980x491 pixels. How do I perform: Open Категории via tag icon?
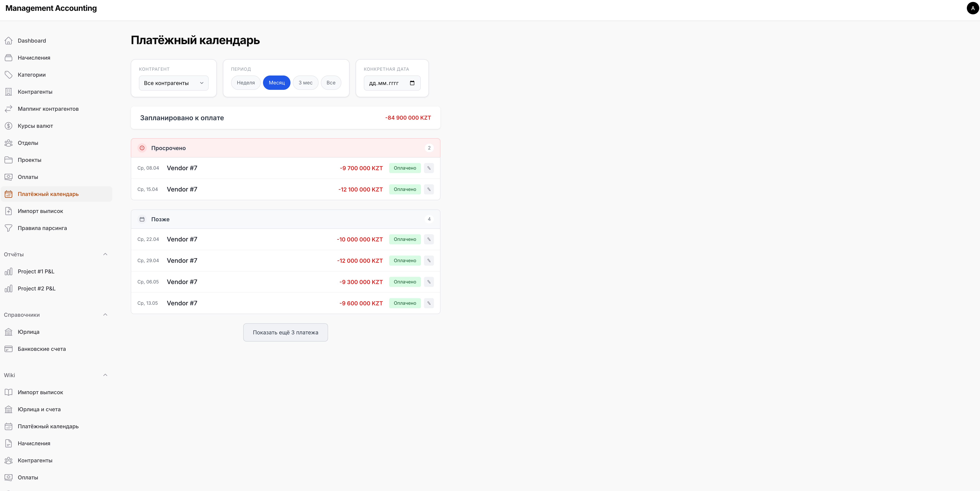click(8, 75)
